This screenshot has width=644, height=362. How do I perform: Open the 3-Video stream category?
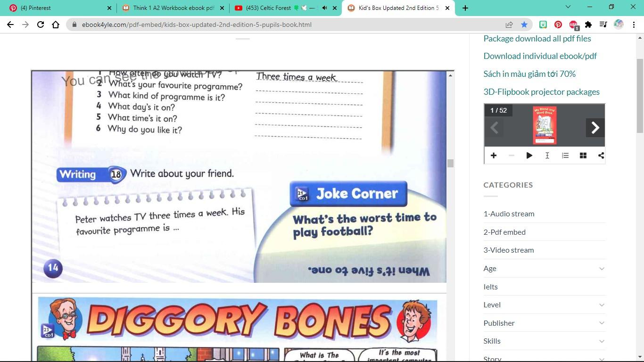(x=509, y=250)
